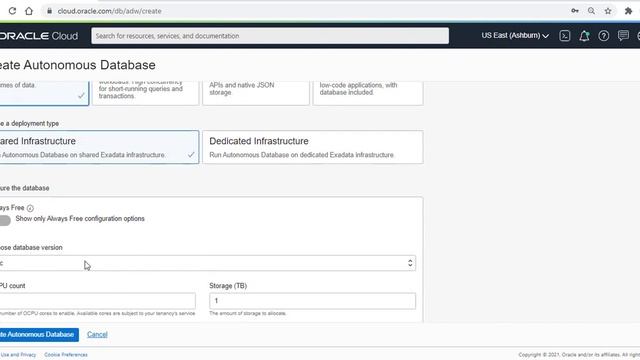Viewport: 640px width, 360px height.
Task: Click the Create Autonomous Database button
Action: (39, 335)
